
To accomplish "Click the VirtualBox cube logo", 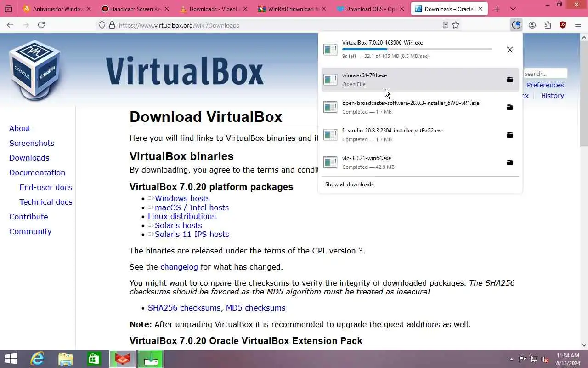I will pyautogui.click(x=35, y=70).
